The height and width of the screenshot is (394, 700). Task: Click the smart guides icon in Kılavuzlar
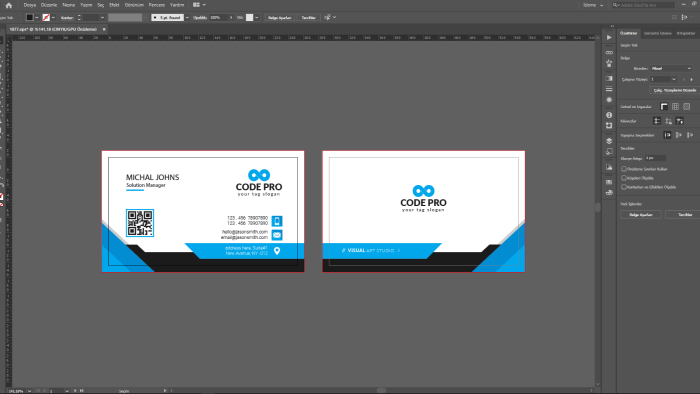pos(679,121)
